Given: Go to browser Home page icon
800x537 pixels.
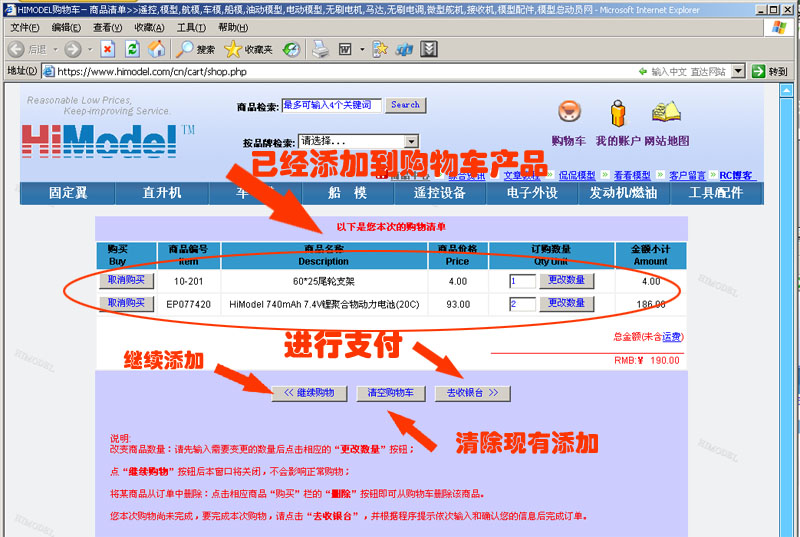Looking at the screenshot, I should (x=157, y=49).
